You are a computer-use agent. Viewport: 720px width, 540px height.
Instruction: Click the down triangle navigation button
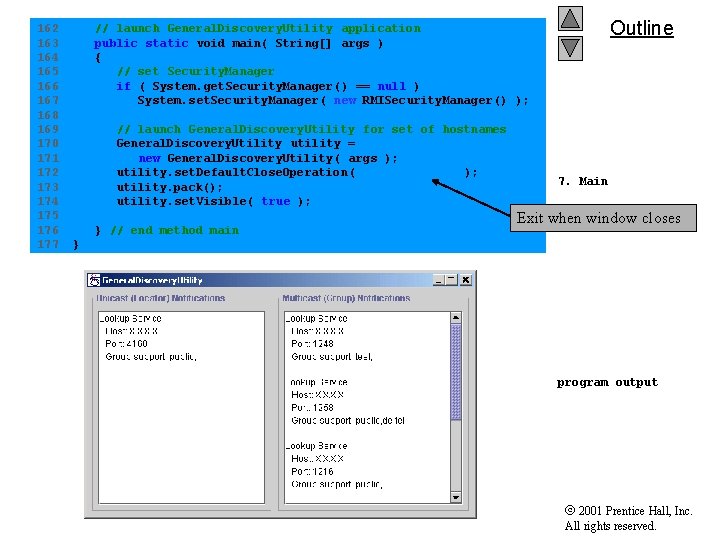click(x=570, y=48)
